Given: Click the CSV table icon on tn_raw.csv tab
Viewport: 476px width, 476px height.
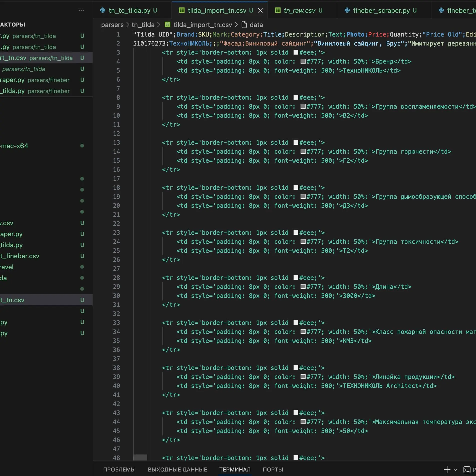Looking at the screenshot, I should coord(278,10).
